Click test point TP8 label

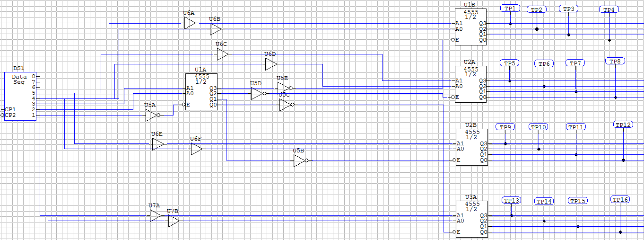[615, 62]
